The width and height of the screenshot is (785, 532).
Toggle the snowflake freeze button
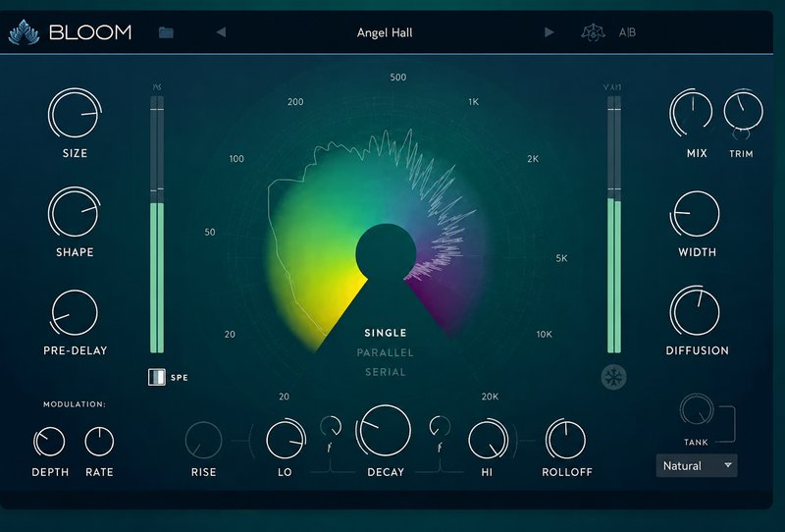pos(613,377)
